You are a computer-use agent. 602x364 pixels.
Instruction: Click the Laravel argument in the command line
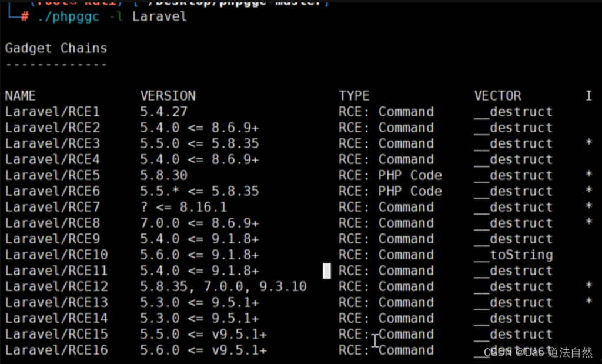pyautogui.click(x=159, y=16)
